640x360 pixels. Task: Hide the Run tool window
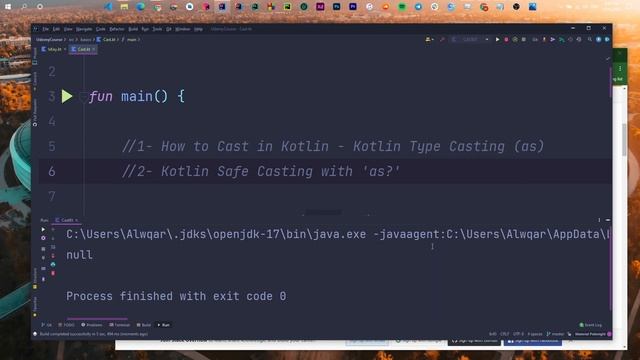(608, 220)
